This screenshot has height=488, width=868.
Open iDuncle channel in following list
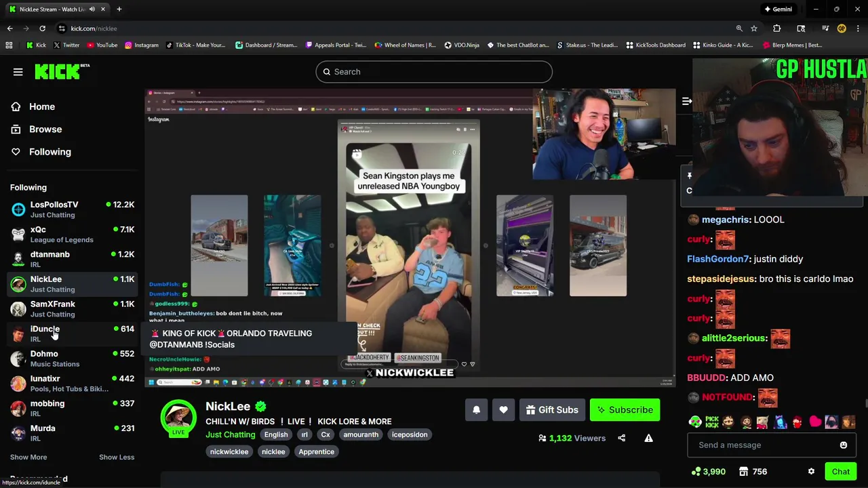(x=73, y=333)
